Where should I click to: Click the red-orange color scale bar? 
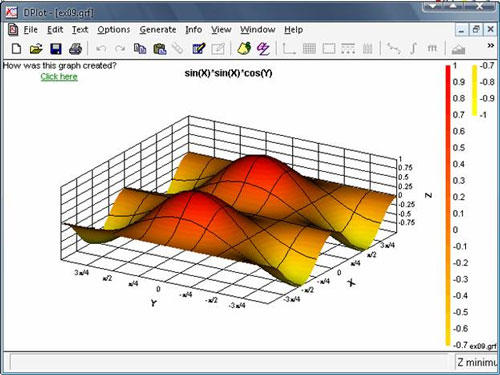pos(448,205)
